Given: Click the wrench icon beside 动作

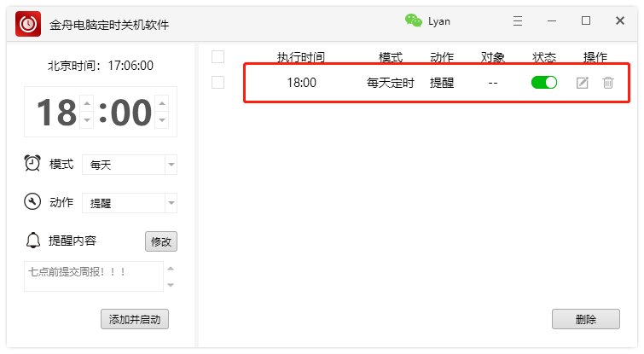Looking at the screenshot, I should 32,201.
